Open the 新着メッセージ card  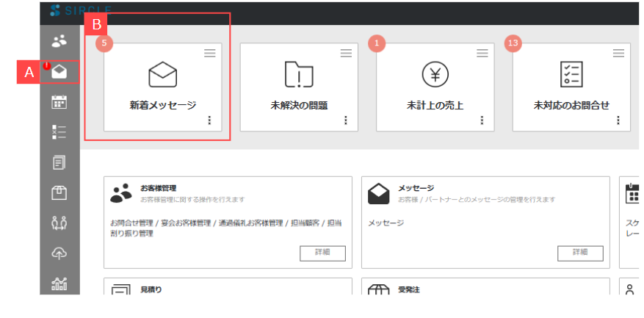tap(163, 87)
